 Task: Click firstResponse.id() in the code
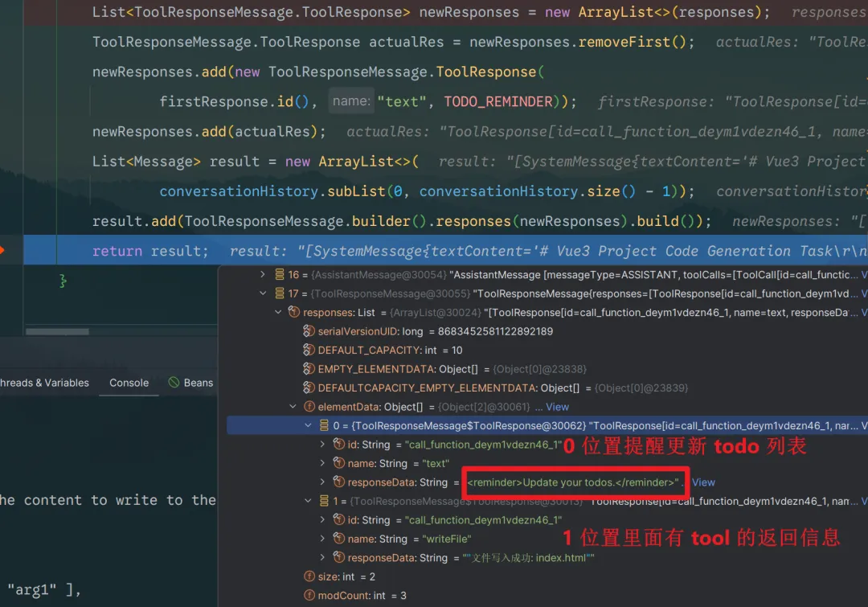click(x=234, y=101)
